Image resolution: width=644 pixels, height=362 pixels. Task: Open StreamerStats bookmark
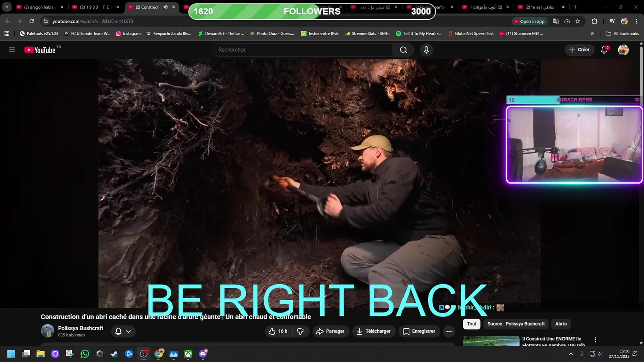point(368,34)
